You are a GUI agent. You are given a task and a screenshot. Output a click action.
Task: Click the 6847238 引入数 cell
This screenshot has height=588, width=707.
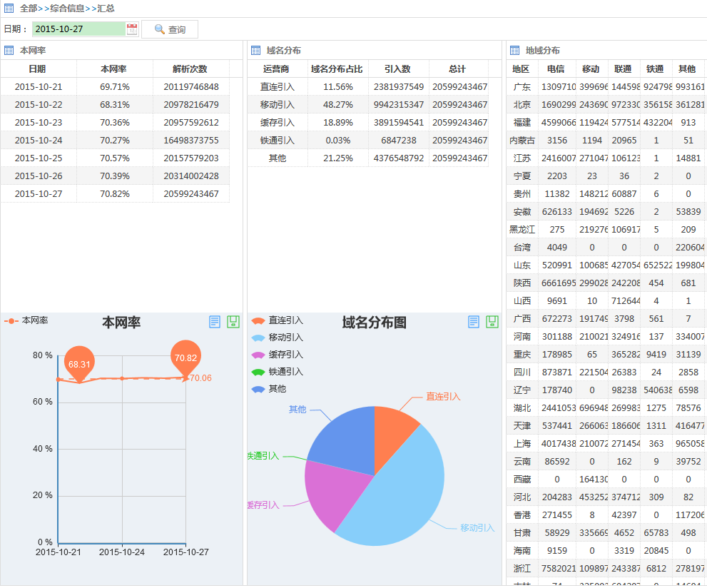[399, 141]
